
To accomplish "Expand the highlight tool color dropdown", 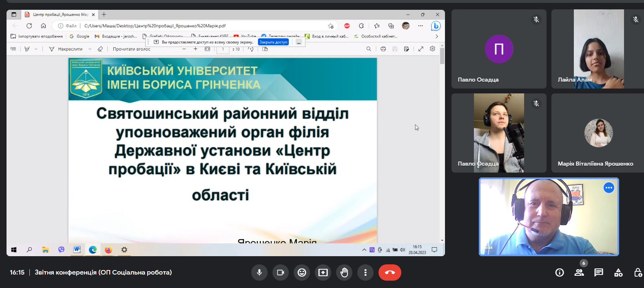I will (x=36, y=49).
